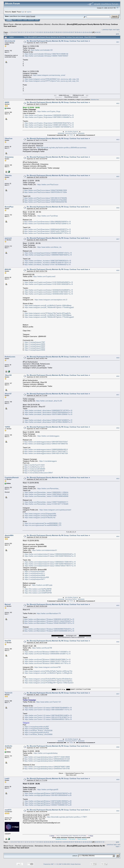This screenshot has width=124, height=868.
Task: Open Alhaz107's Twitter profile link
Action: (49, 401)
